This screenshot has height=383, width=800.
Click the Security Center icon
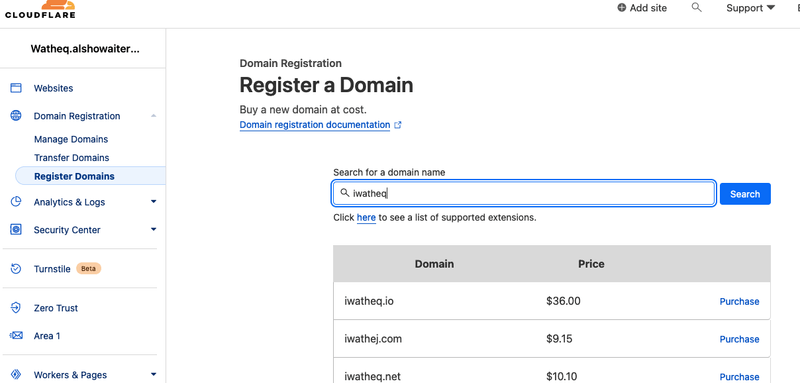click(16, 229)
